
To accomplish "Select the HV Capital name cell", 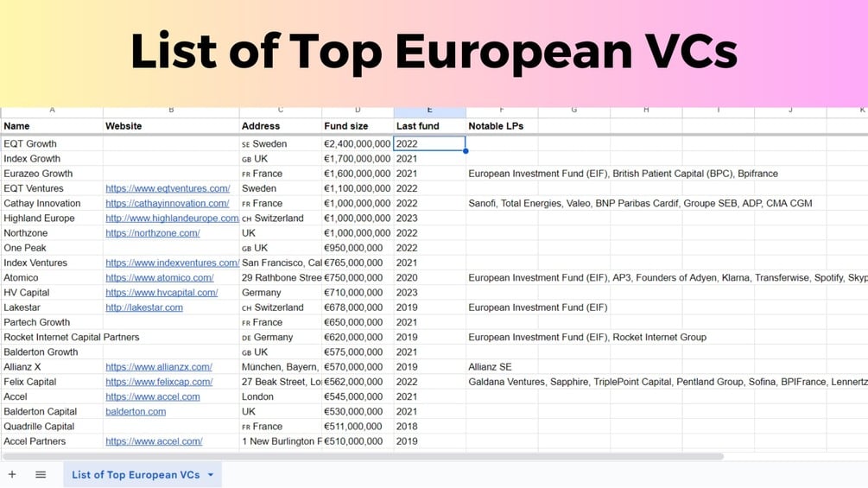I will click(x=52, y=294).
